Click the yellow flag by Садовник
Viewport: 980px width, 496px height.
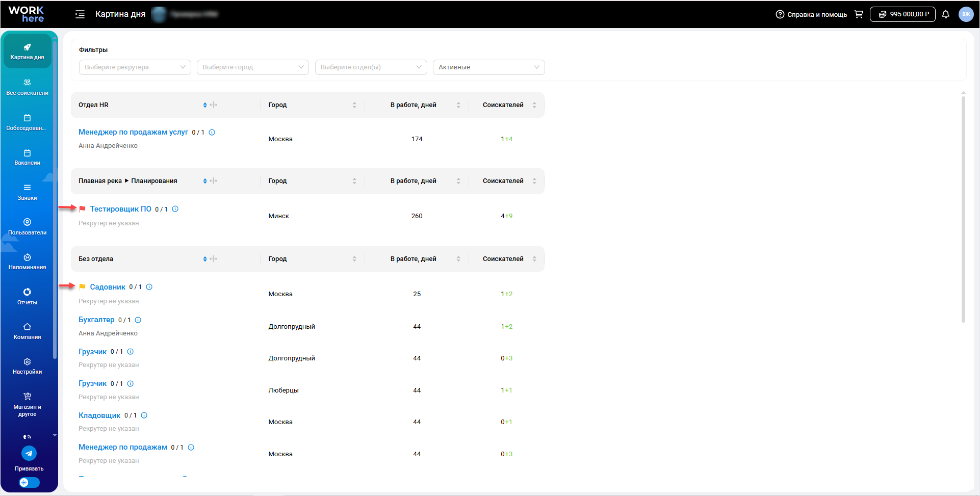[82, 287]
